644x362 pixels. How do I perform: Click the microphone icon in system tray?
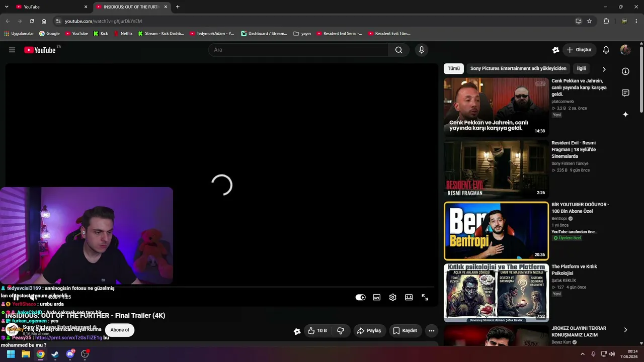[593, 354]
